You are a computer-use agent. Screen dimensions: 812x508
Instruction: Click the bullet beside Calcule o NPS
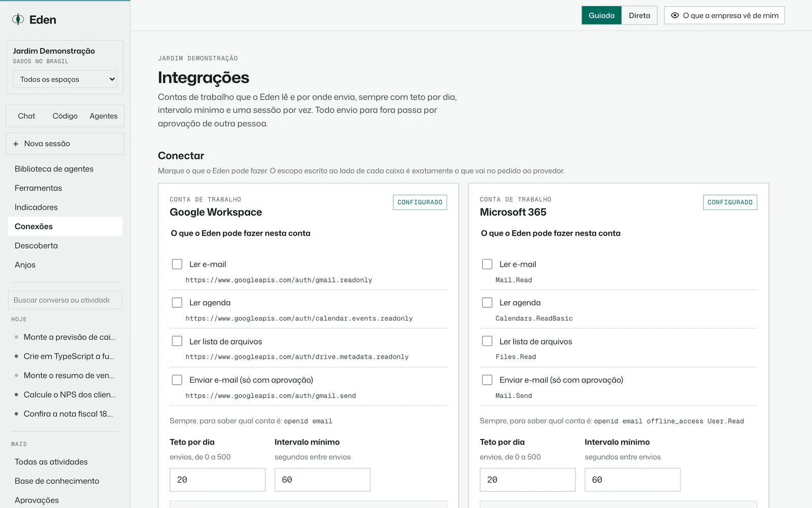17,395
